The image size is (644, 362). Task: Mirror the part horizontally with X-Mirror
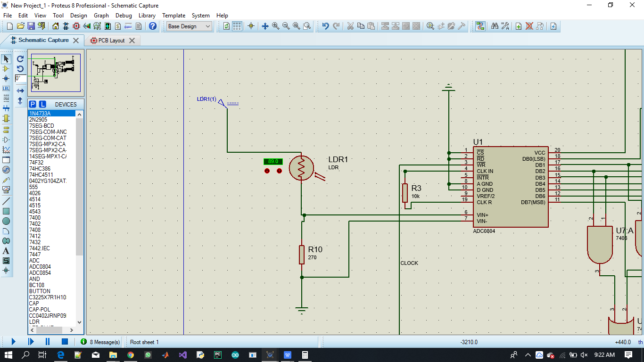[20, 90]
